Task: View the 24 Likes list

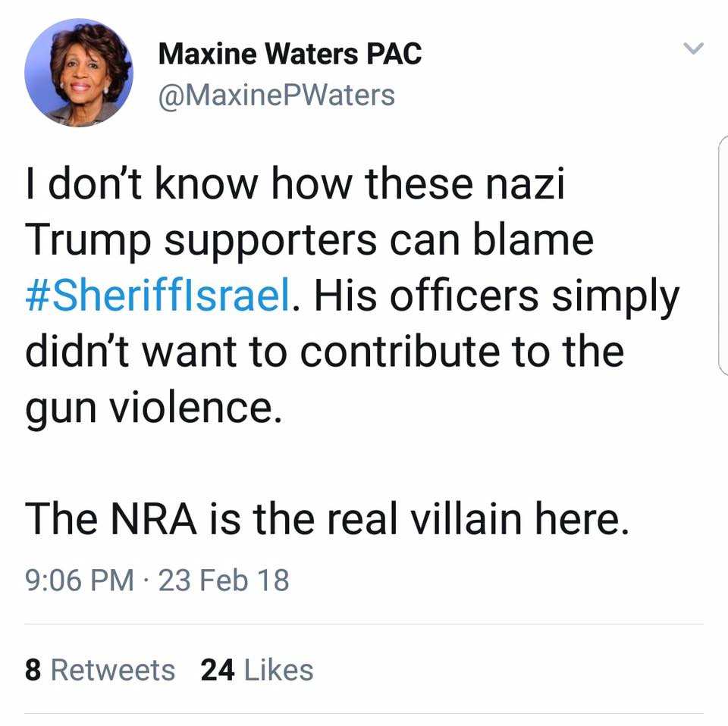Action: point(256,671)
